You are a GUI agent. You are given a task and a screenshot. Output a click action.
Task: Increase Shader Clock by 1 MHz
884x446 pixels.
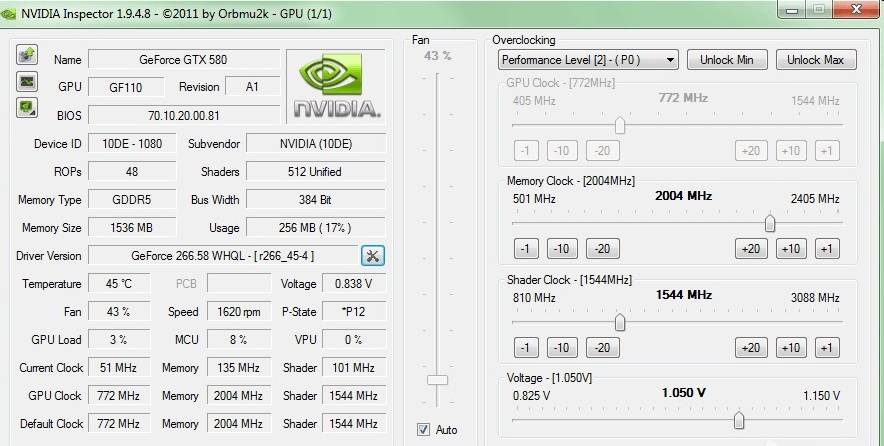827,347
